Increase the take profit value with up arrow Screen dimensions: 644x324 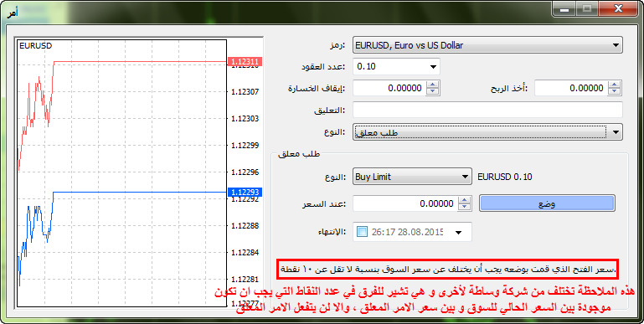tap(615, 85)
